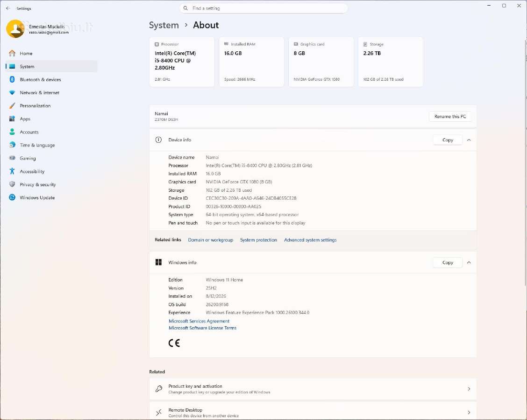Open Gaming settings
The image size is (527, 420).
click(x=51, y=158)
